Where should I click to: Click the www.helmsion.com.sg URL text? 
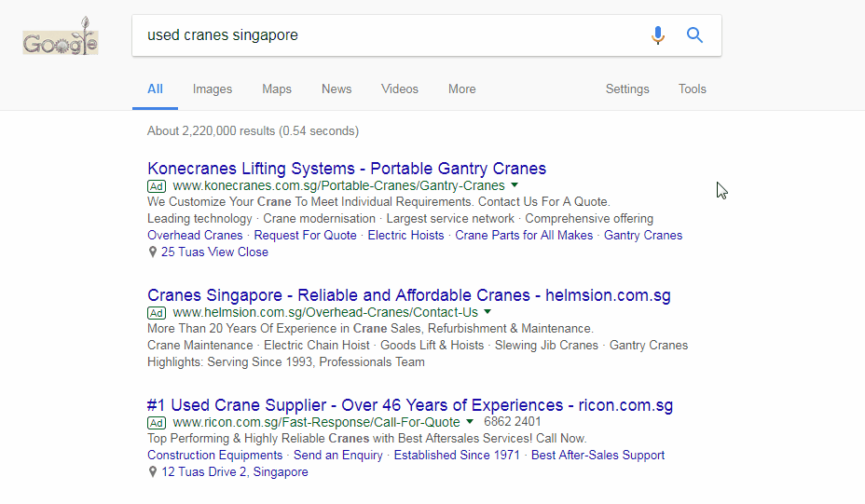(325, 313)
